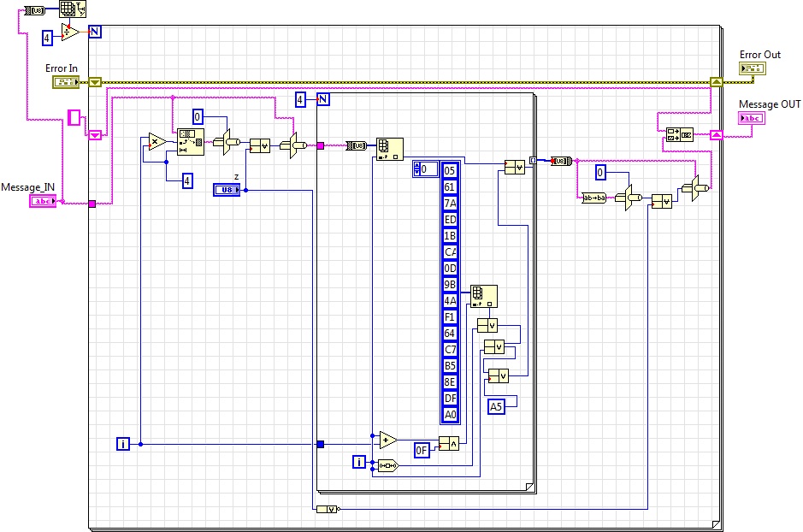803x532 pixels.
Task: Click the error shift register on right border
Action: pyautogui.click(x=716, y=82)
